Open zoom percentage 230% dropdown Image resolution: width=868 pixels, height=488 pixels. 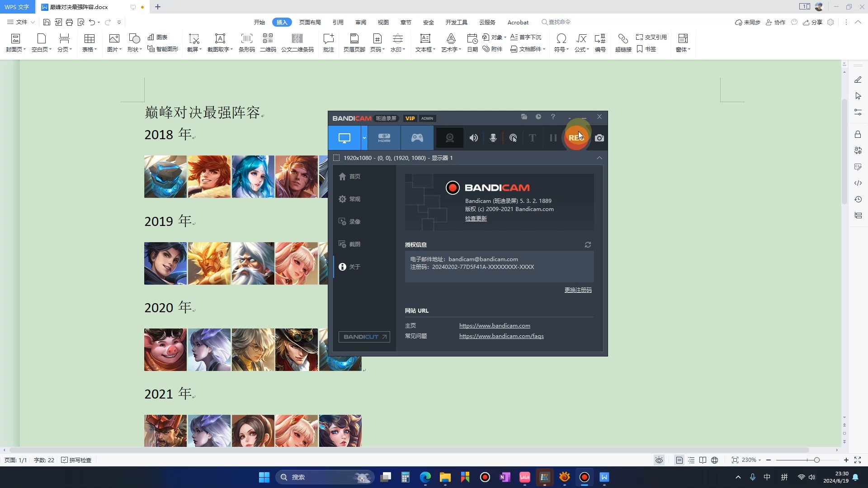(x=752, y=460)
